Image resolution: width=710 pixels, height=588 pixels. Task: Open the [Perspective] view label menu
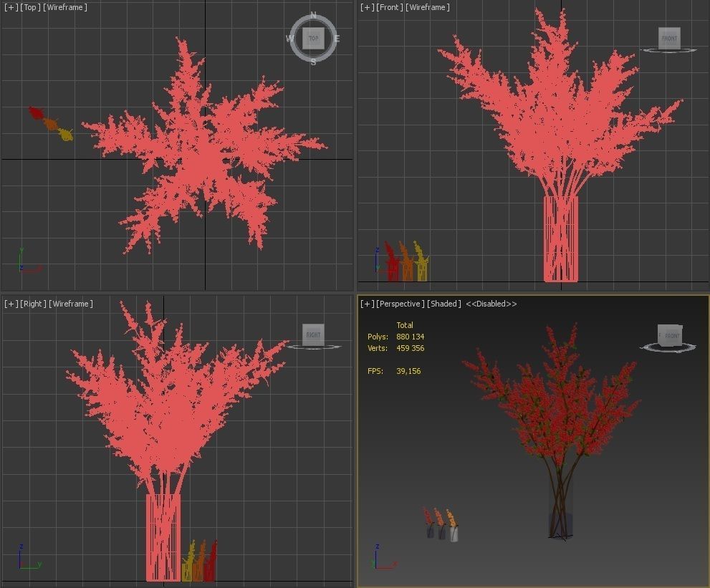[400, 304]
